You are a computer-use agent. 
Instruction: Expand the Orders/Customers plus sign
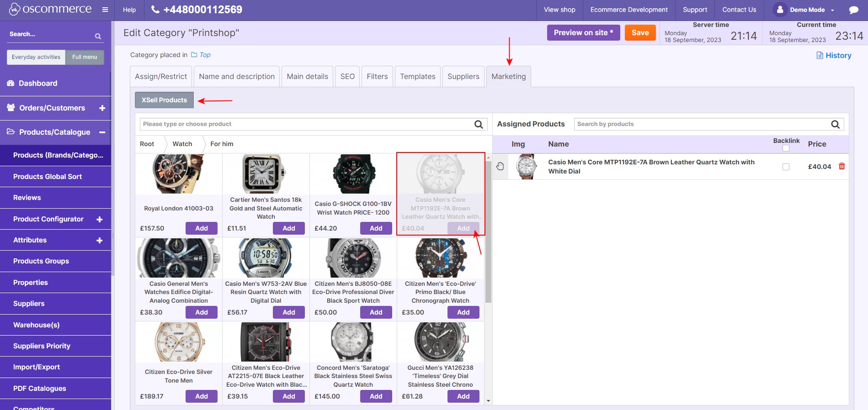102,108
